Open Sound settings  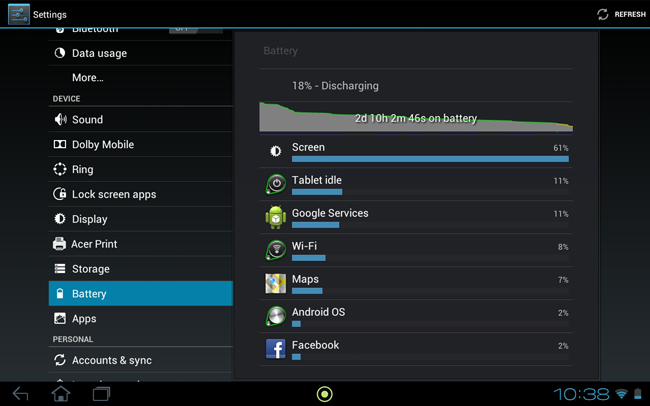click(x=141, y=119)
